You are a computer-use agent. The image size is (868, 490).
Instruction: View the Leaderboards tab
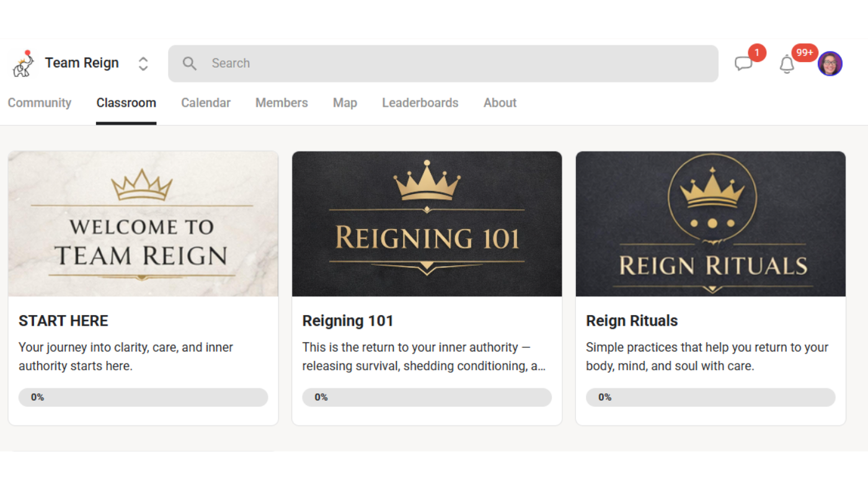[420, 103]
